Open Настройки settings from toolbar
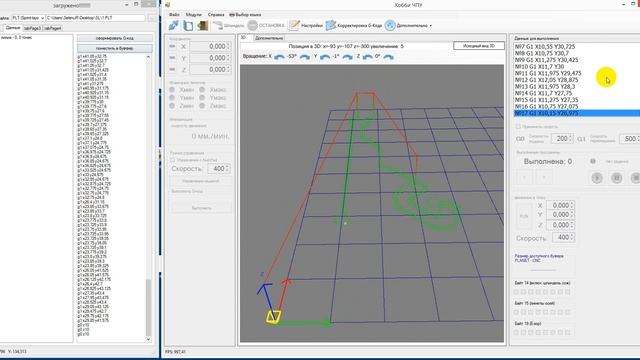 click(306, 25)
